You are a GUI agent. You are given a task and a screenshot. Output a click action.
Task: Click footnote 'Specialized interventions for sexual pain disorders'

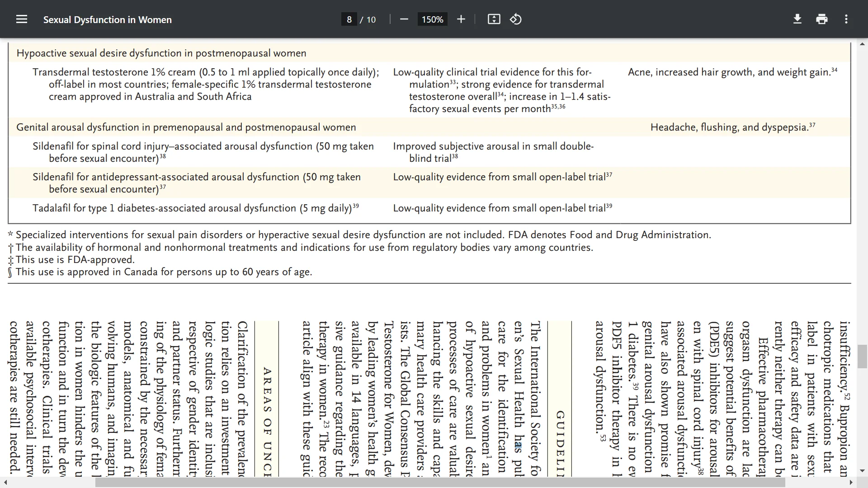[x=359, y=235]
